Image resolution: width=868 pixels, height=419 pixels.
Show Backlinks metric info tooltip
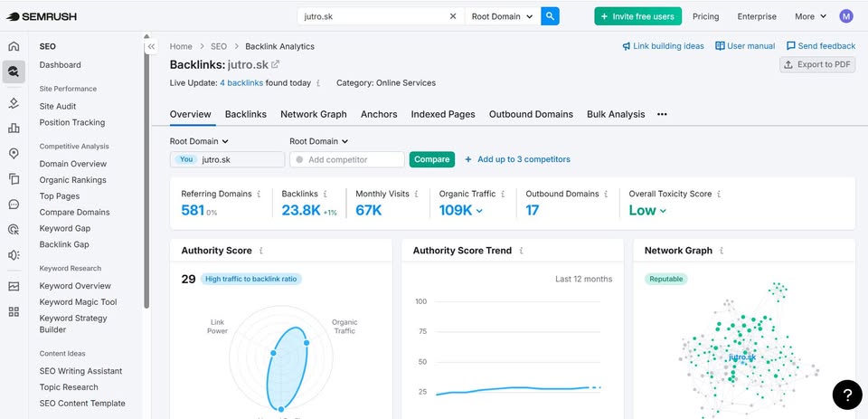coord(325,194)
